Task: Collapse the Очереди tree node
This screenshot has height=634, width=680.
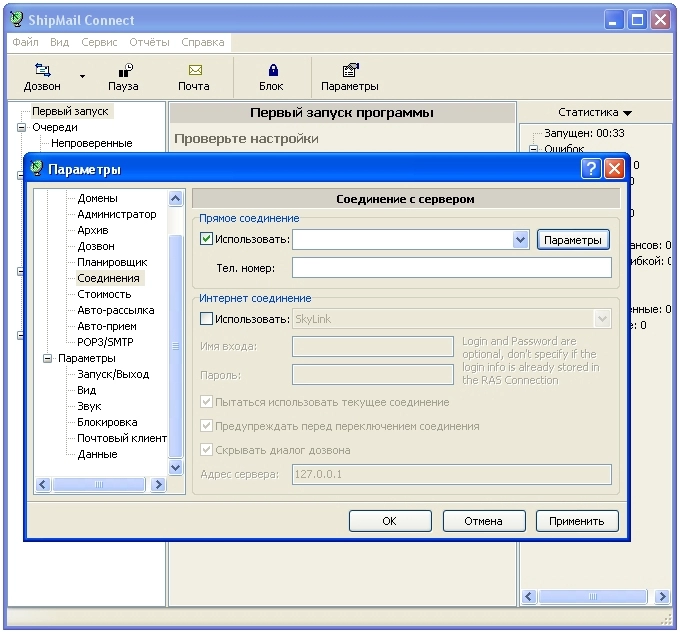Action: [21, 127]
